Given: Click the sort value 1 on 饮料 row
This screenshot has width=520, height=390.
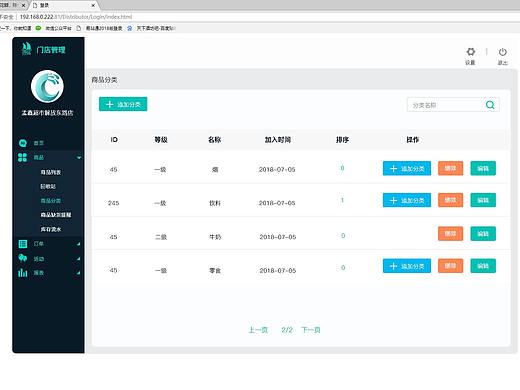Looking at the screenshot, I should point(342,200).
